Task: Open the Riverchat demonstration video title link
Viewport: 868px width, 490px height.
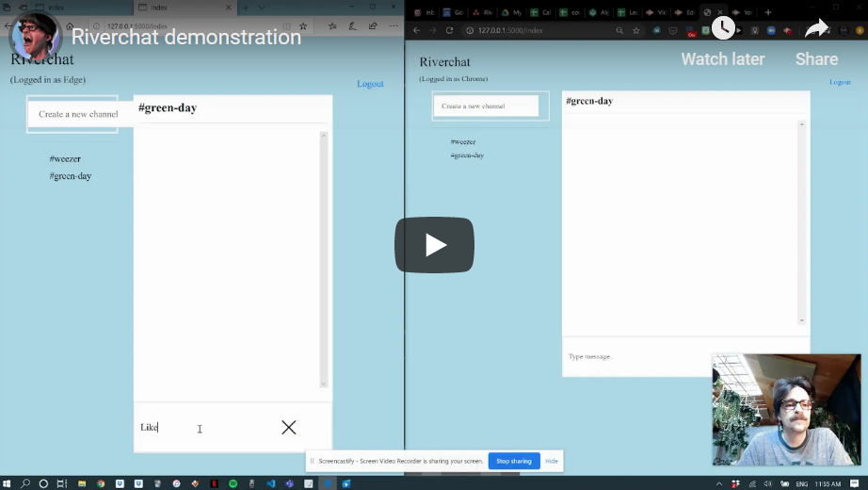Action: pos(186,37)
